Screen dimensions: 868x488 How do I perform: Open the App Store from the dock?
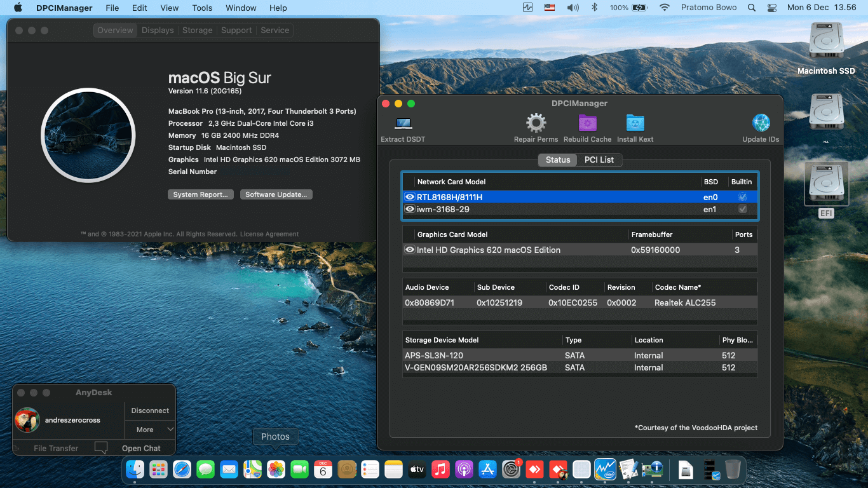487,469
